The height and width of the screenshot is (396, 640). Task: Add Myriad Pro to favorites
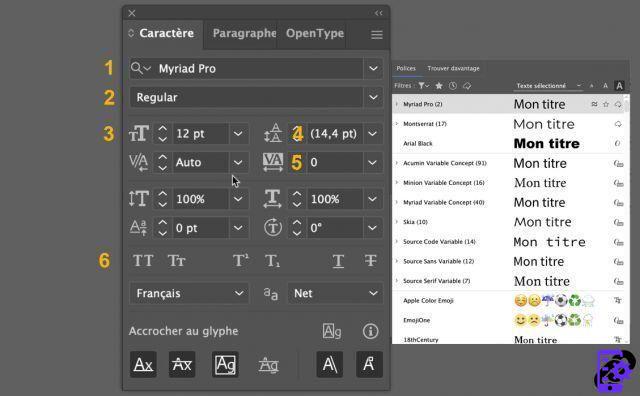point(606,105)
